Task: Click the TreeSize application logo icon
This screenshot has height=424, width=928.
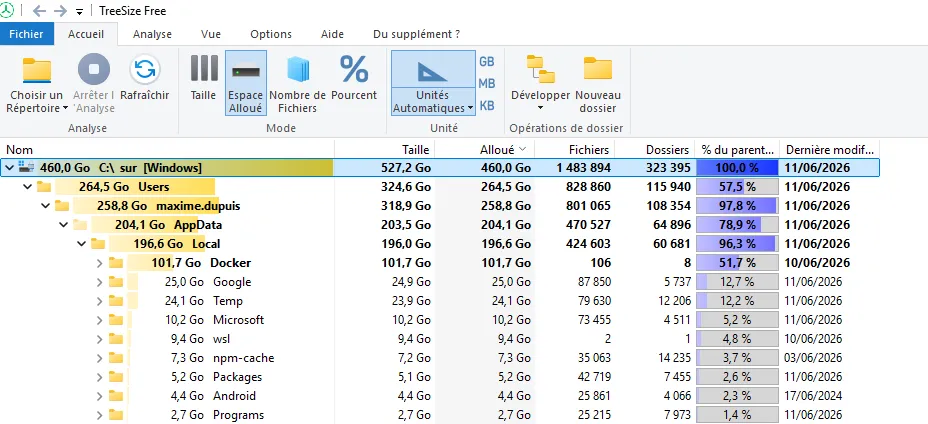Action: click(x=7, y=11)
